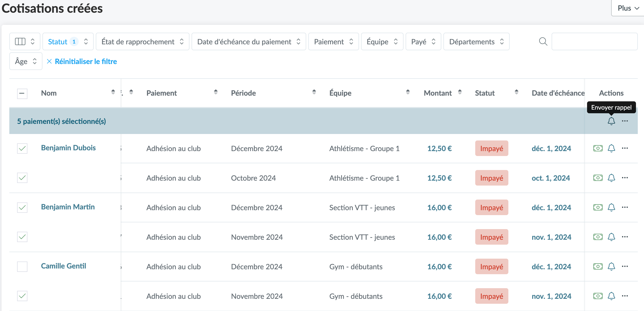The height and width of the screenshot is (311, 644).
Task: Open Benjamin Martin member link
Action: [68, 207]
